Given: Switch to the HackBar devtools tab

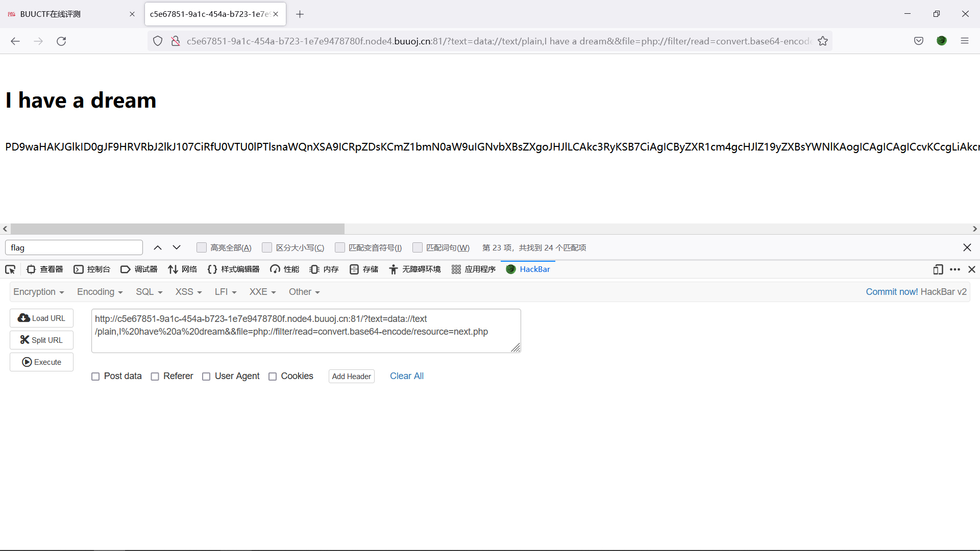Looking at the screenshot, I should click(x=528, y=269).
